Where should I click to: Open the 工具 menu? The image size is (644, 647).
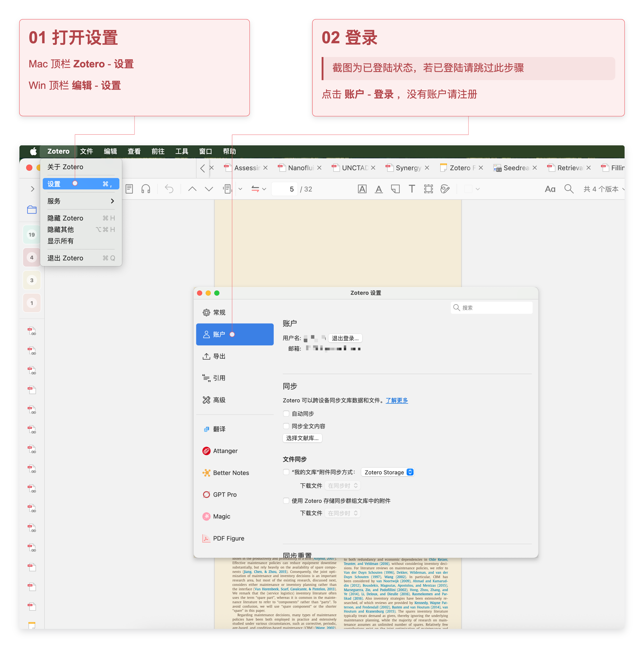[x=182, y=151]
